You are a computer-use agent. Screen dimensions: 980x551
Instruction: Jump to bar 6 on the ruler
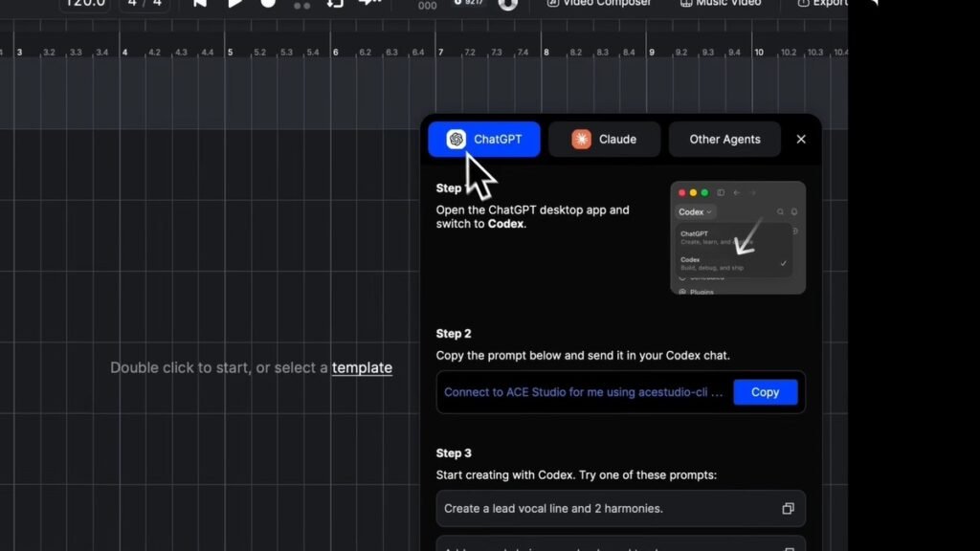point(336,53)
